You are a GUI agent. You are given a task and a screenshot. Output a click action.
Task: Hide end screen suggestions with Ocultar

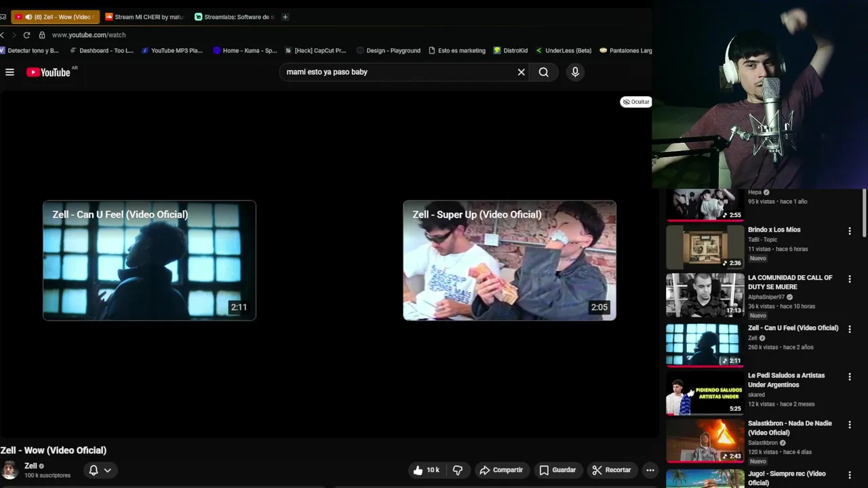635,102
